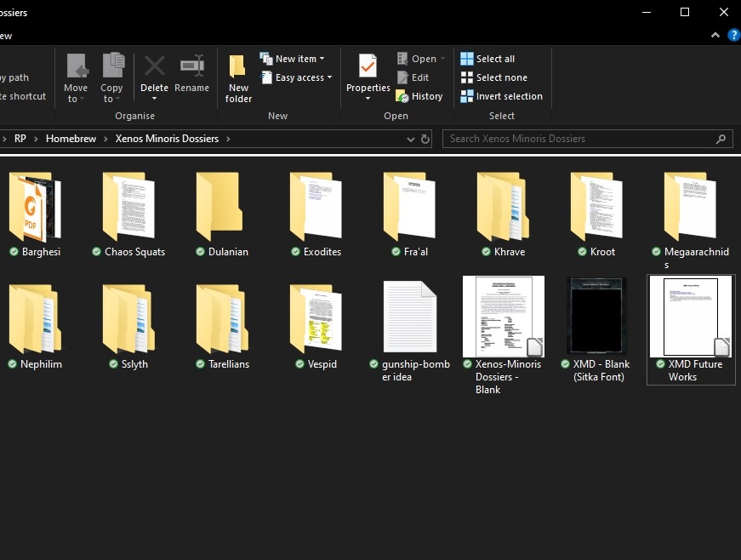Collapse the ribbon with the caret
Screen dimensions: 741x560
715,35
